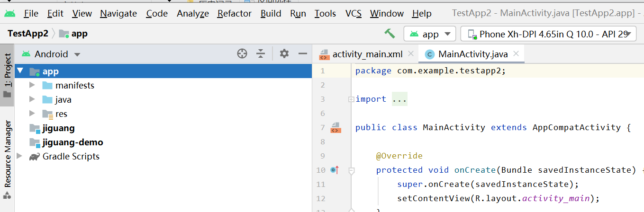Click the TestApp2 breadcrumb
The image size is (644, 212).
point(28,34)
